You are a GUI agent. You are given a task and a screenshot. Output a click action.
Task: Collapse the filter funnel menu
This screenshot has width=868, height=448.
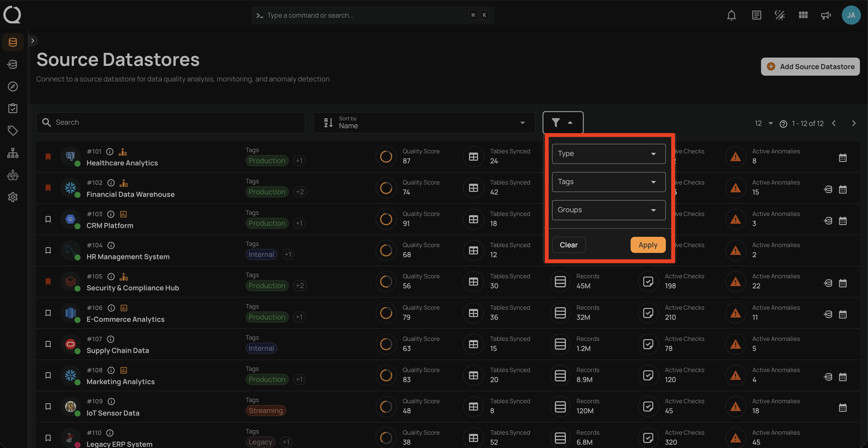click(562, 122)
